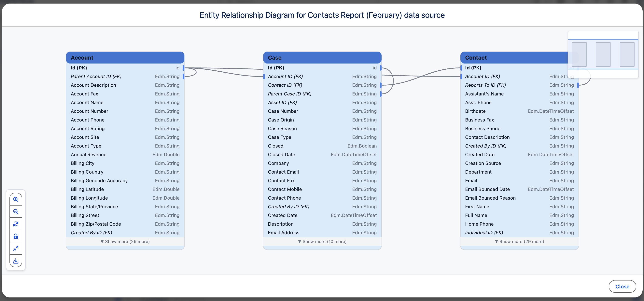Screen dimensions: 644x301
Task: Click the fit-to-view collapse arrows icon
Action: [x=16, y=248]
